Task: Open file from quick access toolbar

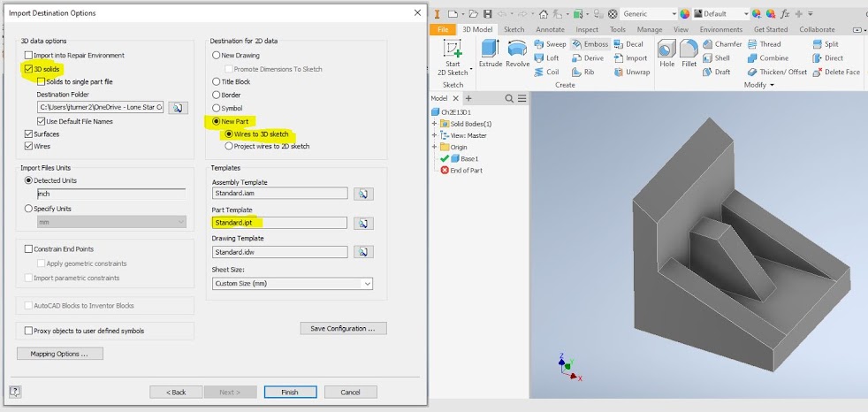Action: 473,14
